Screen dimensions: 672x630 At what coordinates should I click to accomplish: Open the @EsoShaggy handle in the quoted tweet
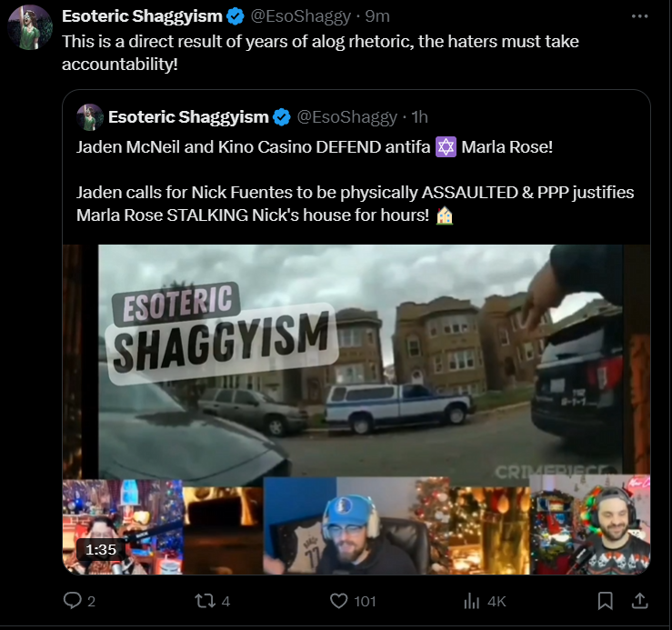tap(346, 117)
